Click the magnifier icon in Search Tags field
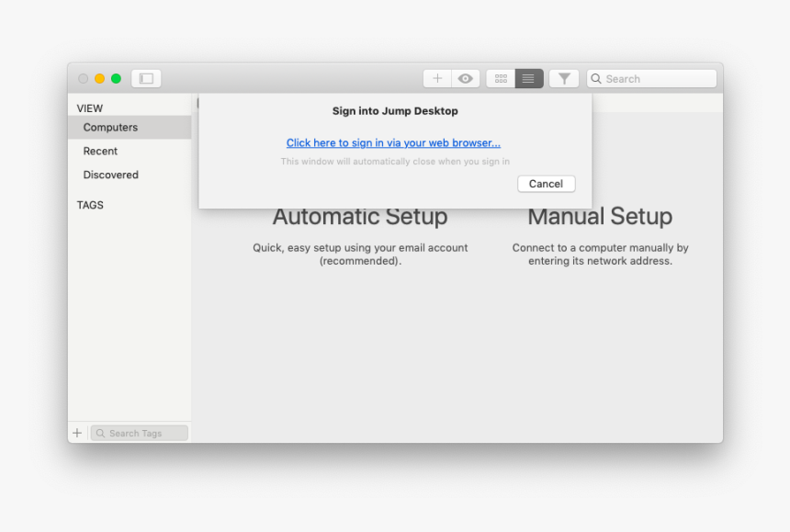 99,432
